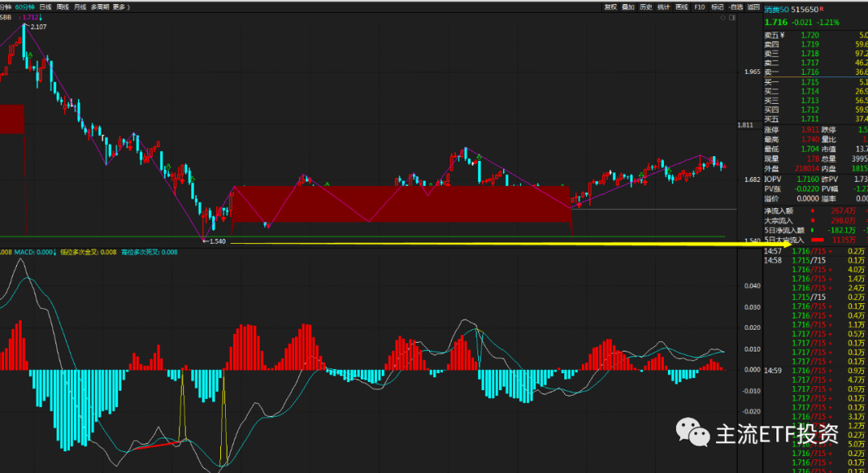Open the 历史 history button

[646, 7]
